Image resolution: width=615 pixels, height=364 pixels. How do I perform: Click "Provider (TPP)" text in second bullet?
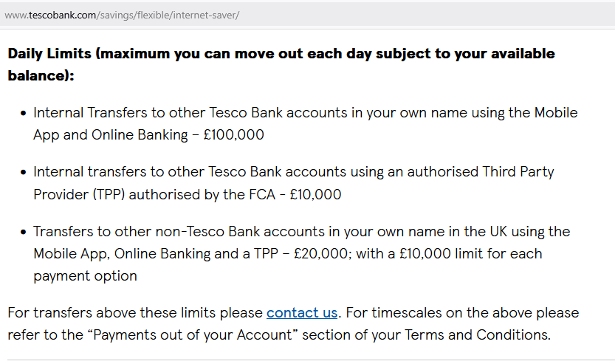[79, 195]
